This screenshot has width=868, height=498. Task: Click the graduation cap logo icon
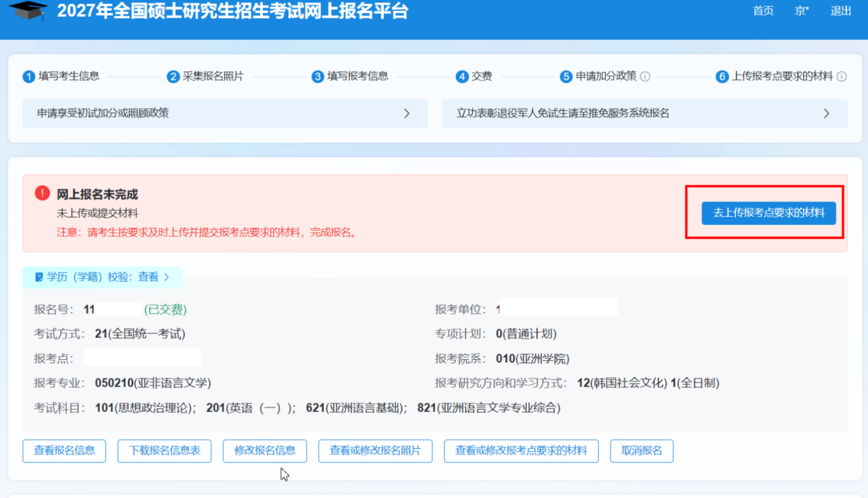[x=28, y=9]
